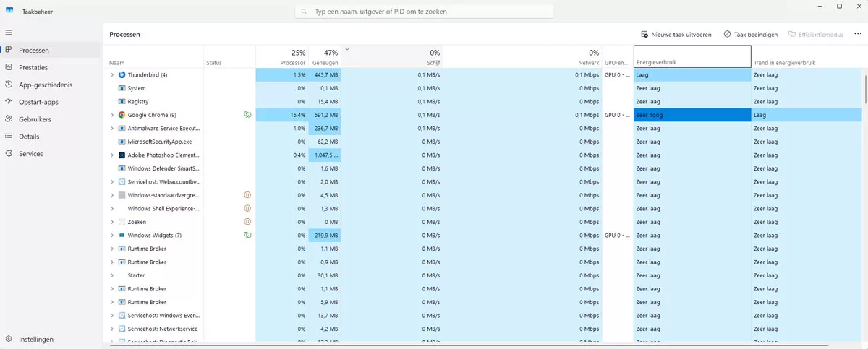The image size is (868, 349).
Task: Sort by Processor column header
Action: [x=282, y=57]
